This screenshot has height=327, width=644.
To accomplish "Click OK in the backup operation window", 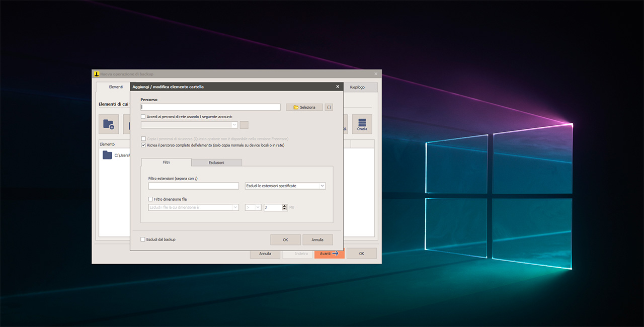I will 361,254.
